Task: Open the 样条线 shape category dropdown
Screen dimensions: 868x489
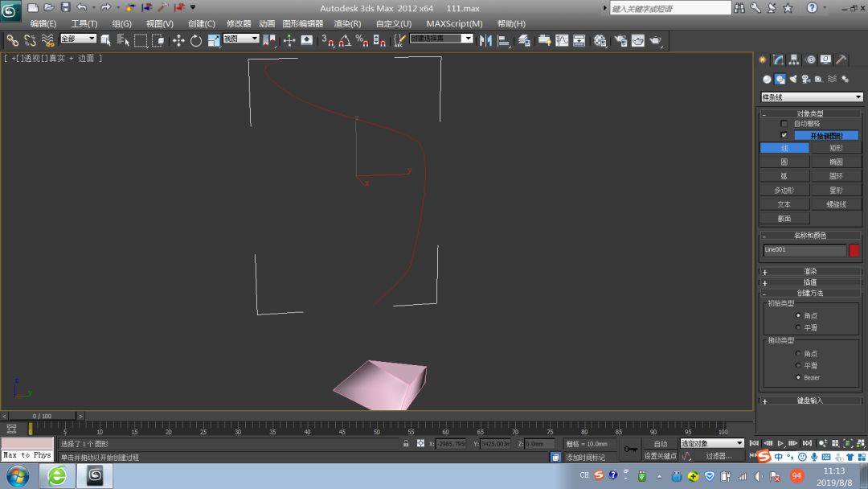Action: (x=812, y=97)
